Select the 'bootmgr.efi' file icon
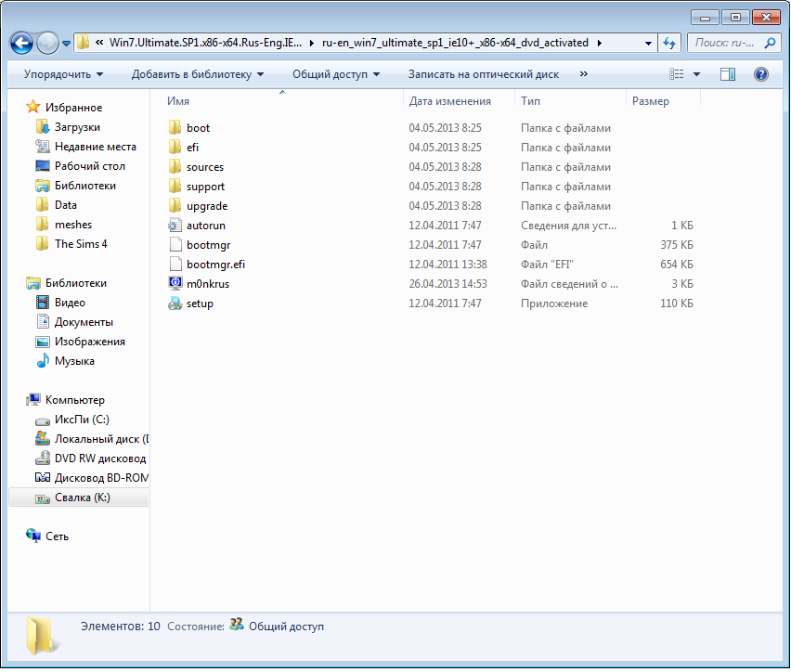The height and width of the screenshot is (672, 791). tap(175, 265)
